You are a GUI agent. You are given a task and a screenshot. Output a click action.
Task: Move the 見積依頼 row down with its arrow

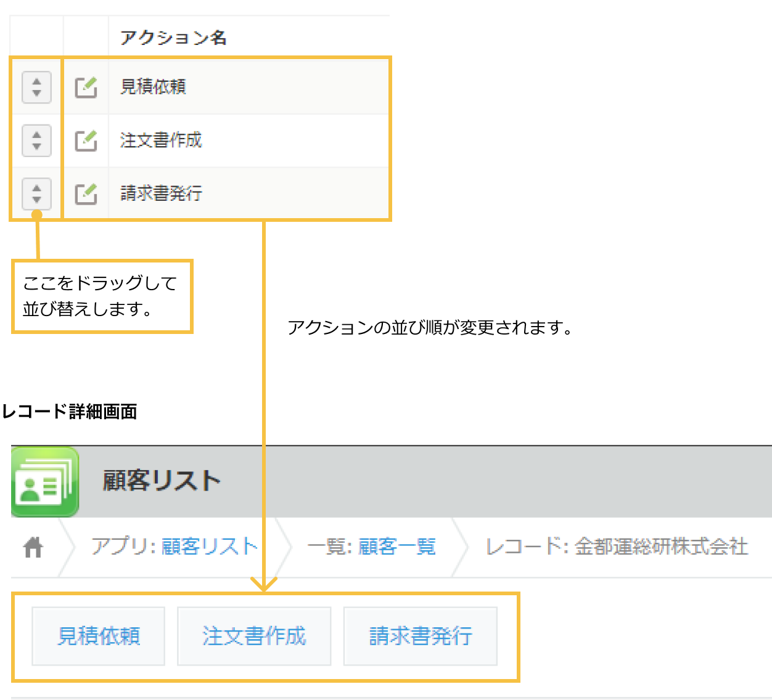[36, 92]
